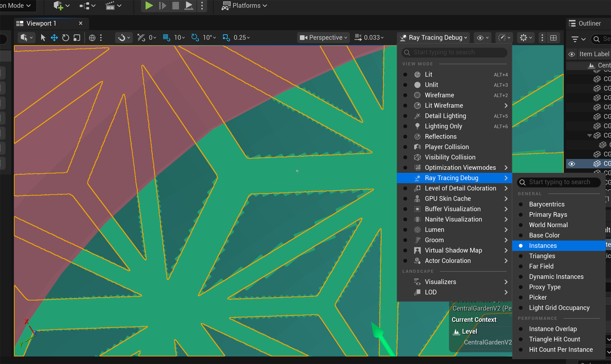Open the Cinematics clapperboard menu
The height and width of the screenshot is (364, 611).
pos(114,5)
